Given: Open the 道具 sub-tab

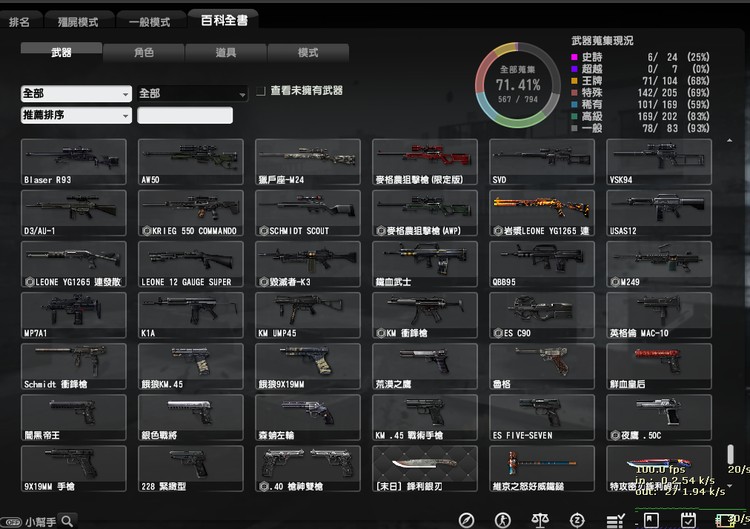Looking at the screenshot, I should click(226, 52).
